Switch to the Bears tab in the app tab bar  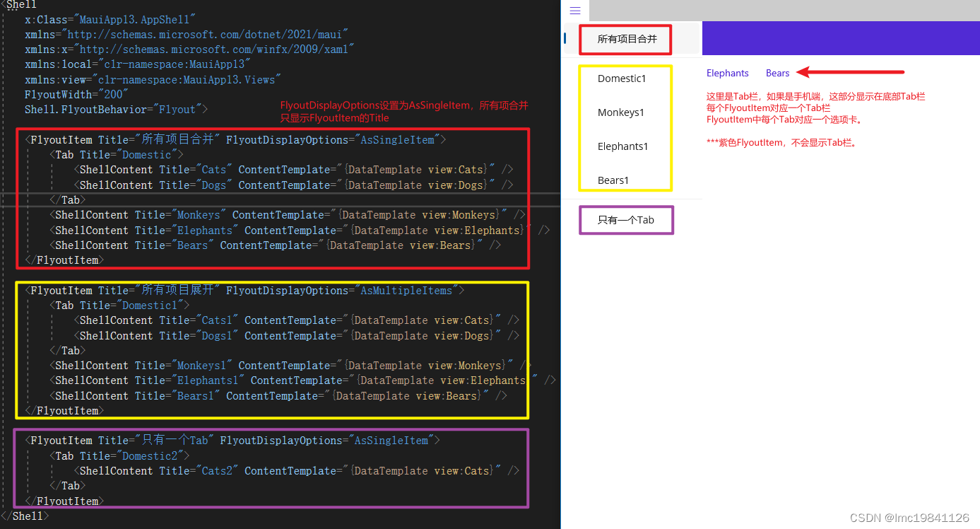coord(778,73)
